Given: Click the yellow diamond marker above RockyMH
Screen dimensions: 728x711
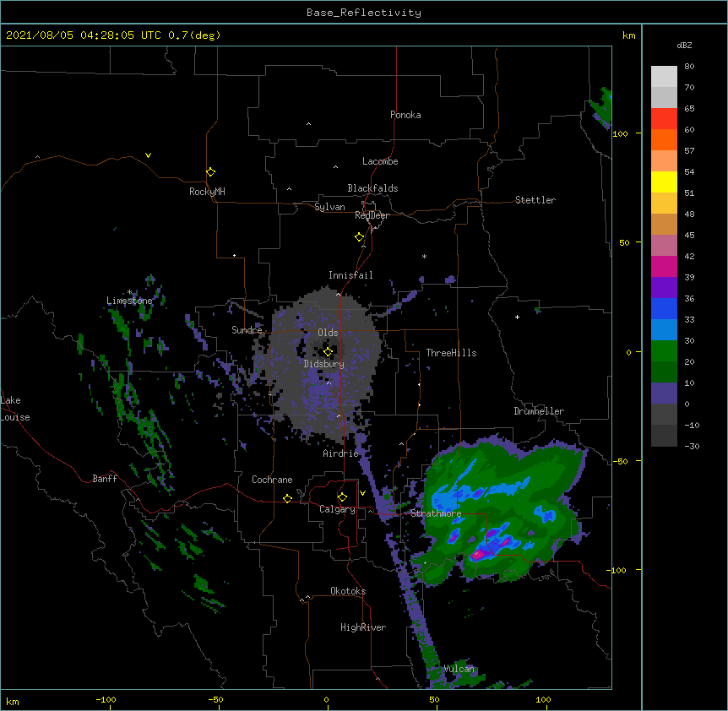Looking at the screenshot, I should 210,172.
